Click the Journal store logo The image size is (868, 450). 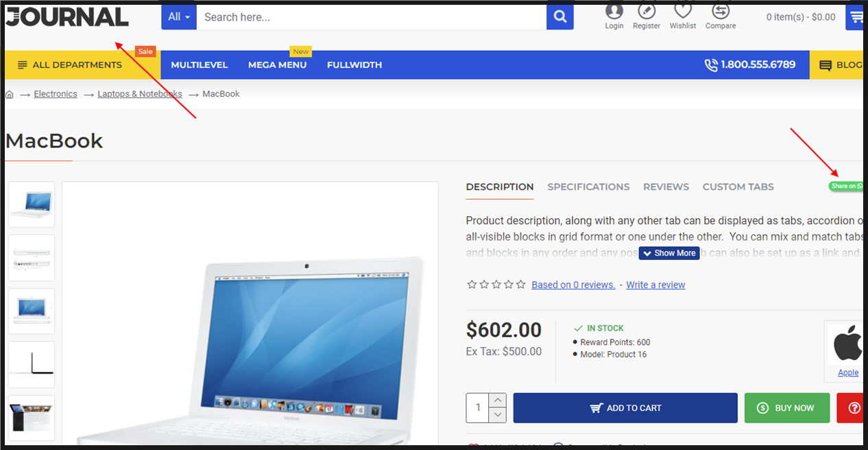(x=67, y=17)
